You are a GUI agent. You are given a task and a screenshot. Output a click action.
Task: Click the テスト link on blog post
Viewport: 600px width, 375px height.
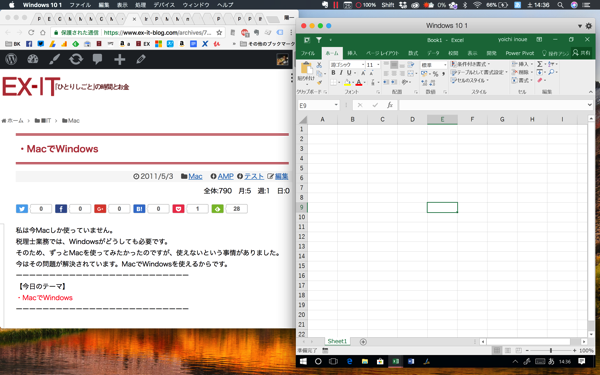(254, 176)
